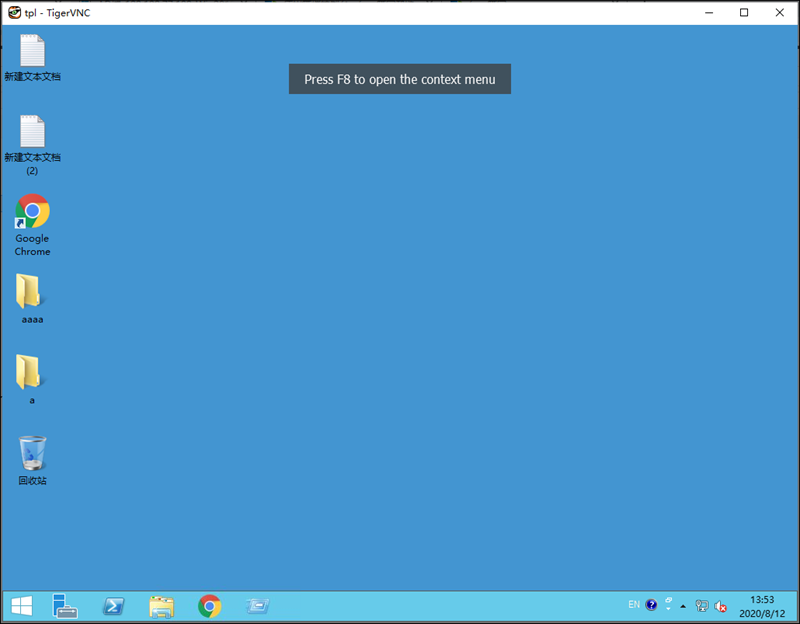Open the taskbar clock showing 13:53

(762, 606)
